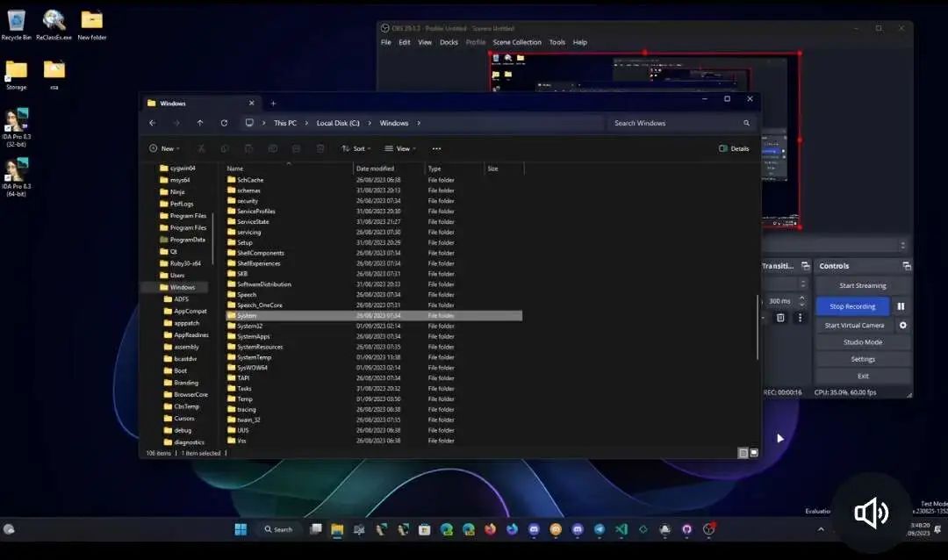This screenshot has width=948, height=560.
Task: Switch Explorer to large thumbnails view icon
Action: coord(754,453)
